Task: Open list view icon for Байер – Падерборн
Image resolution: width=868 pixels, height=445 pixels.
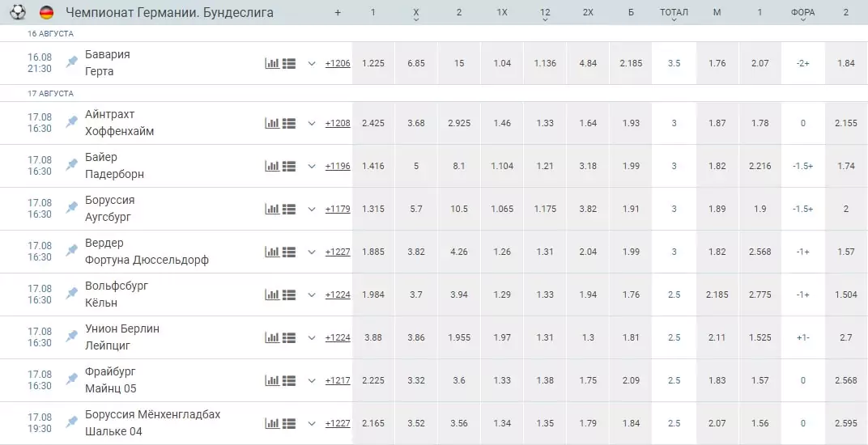Action: [x=288, y=166]
